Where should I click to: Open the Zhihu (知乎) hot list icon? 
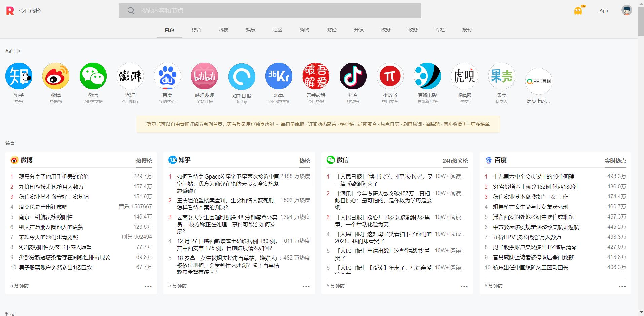click(x=19, y=76)
